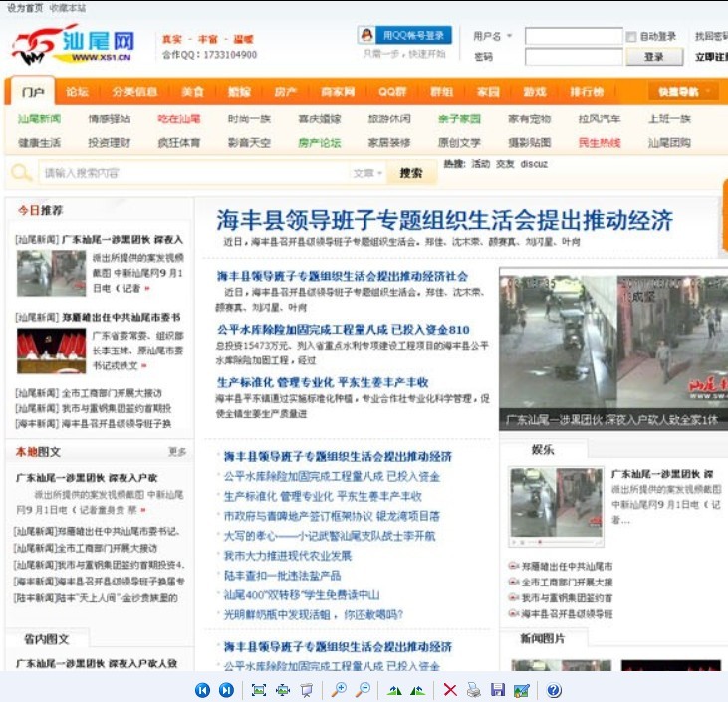Open the 家园 tab
The image size is (728, 702).
click(488, 91)
